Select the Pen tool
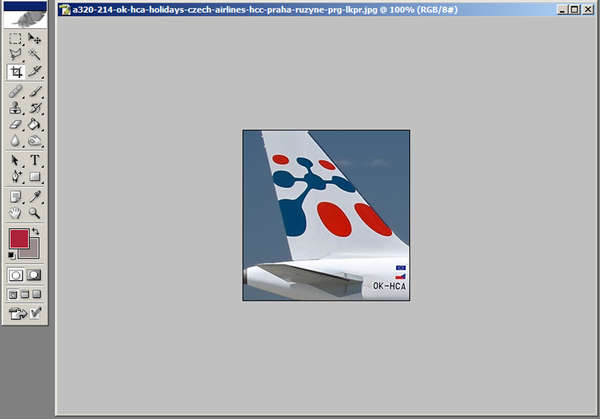The width and height of the screenshot is (600, 419). click(15, 177)
